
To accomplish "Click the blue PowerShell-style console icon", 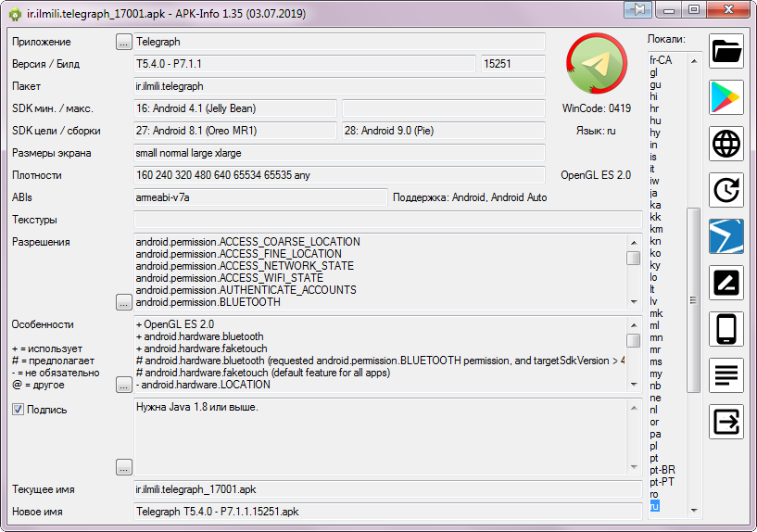I will pos(726,236).
